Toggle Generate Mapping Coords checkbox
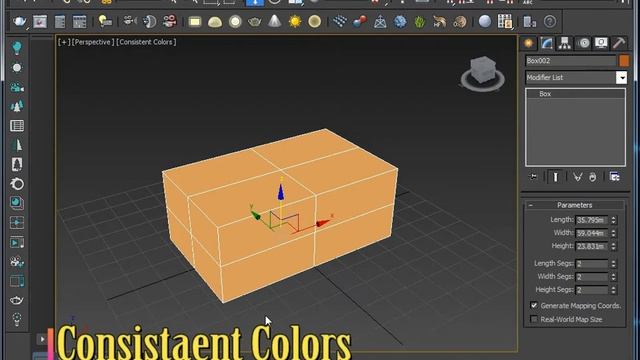 click(x=534, y=305)
